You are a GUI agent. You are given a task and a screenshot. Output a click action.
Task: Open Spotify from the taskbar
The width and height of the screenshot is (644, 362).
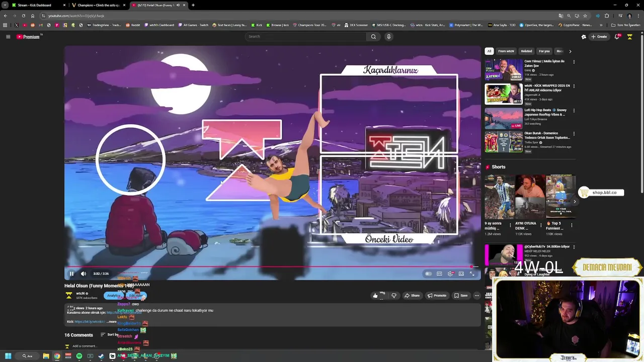(x=79, y=356)
